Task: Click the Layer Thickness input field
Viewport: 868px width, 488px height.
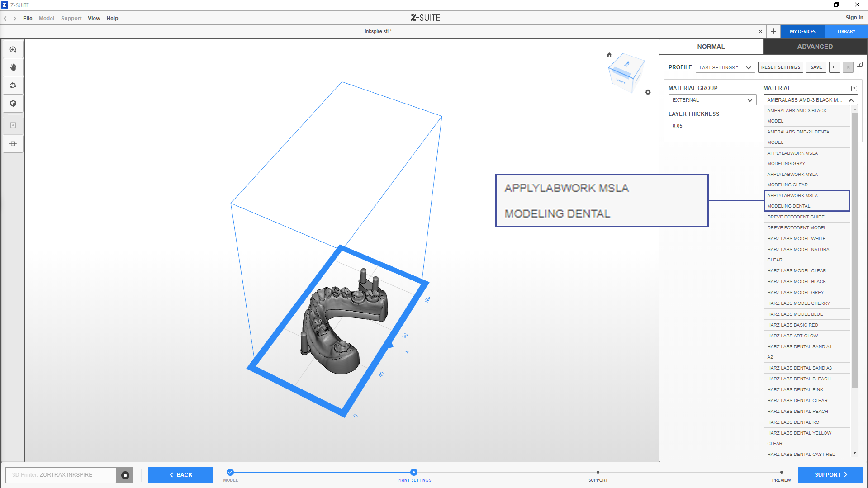Action: [715, 126]
